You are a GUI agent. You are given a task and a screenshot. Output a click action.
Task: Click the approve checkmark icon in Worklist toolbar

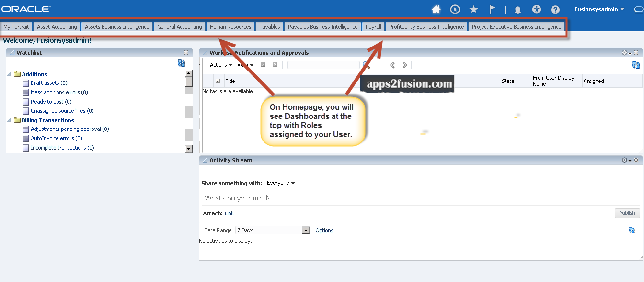[263, 65]
